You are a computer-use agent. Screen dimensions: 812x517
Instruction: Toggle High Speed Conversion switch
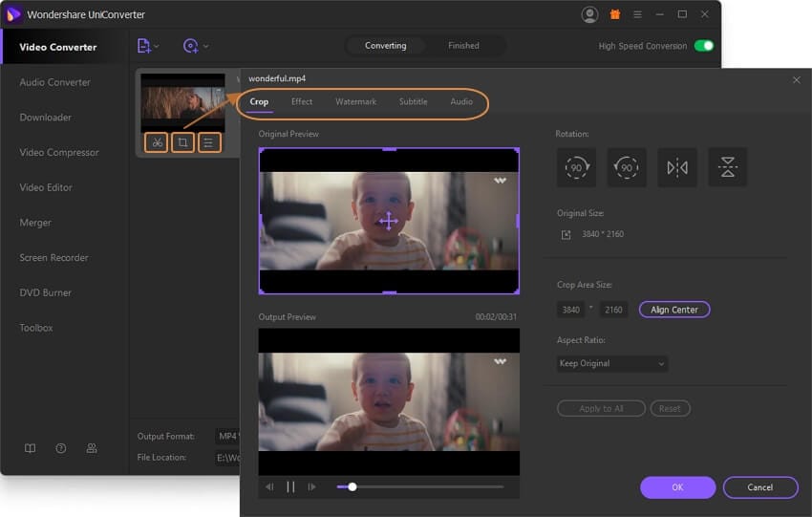[704, 46]
